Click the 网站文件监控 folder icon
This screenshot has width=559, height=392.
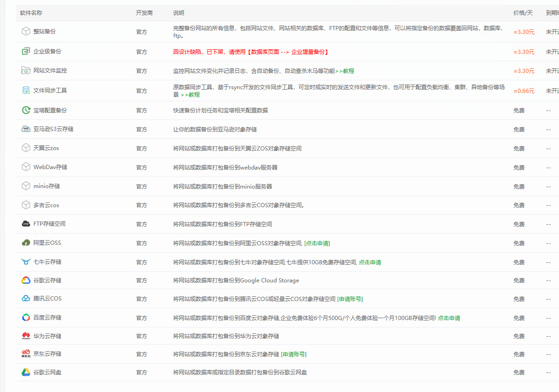click(26, 70)
